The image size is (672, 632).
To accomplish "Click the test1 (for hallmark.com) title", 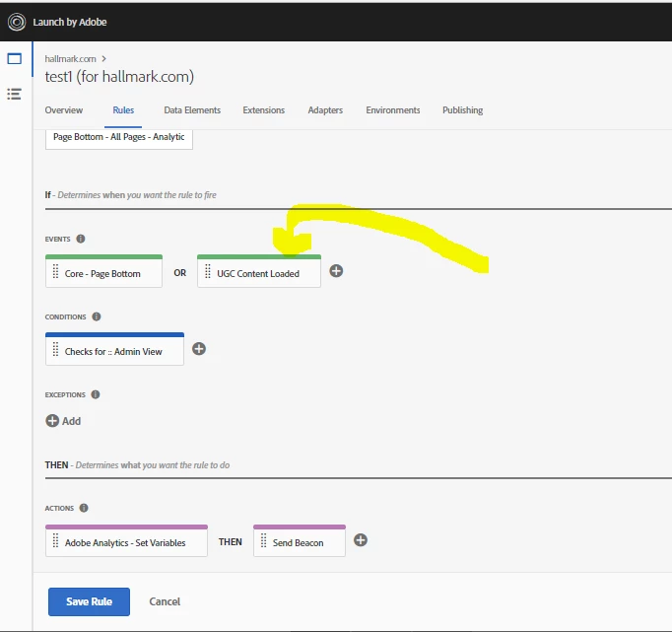I will click(119, 77).
